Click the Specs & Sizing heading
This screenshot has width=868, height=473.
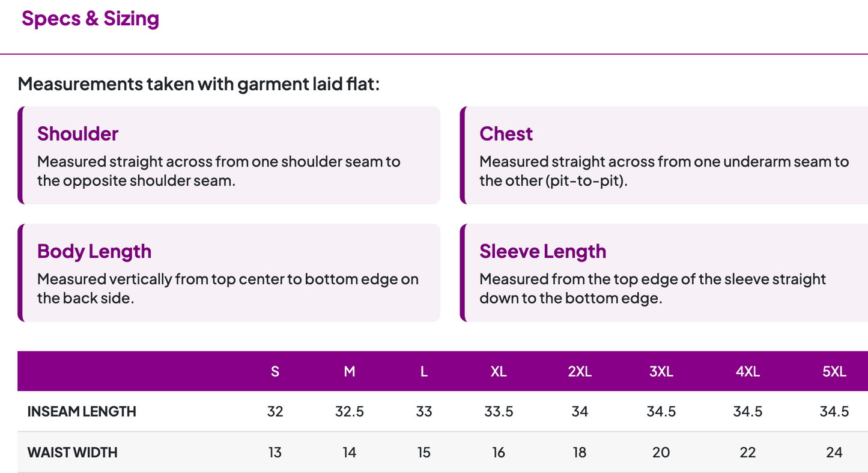90,19
